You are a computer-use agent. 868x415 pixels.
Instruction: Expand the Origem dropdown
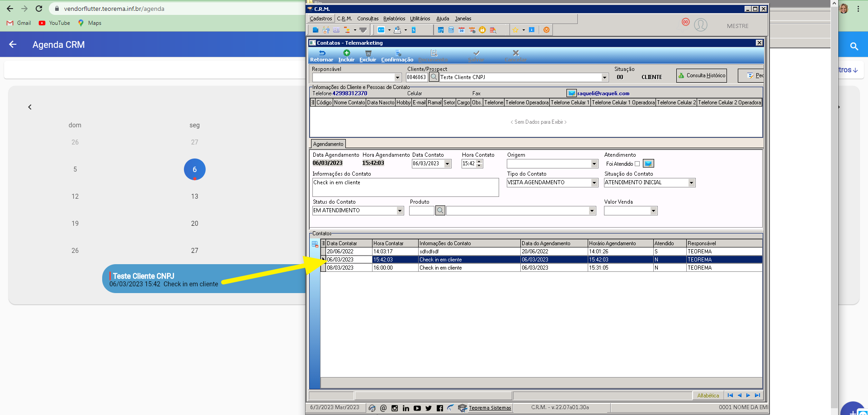click(x=594, y=163)
